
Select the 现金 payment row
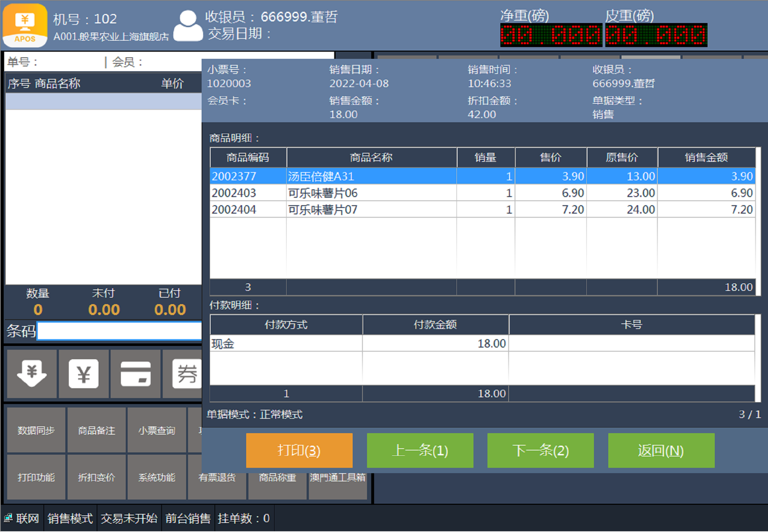(x=285, y=344)
